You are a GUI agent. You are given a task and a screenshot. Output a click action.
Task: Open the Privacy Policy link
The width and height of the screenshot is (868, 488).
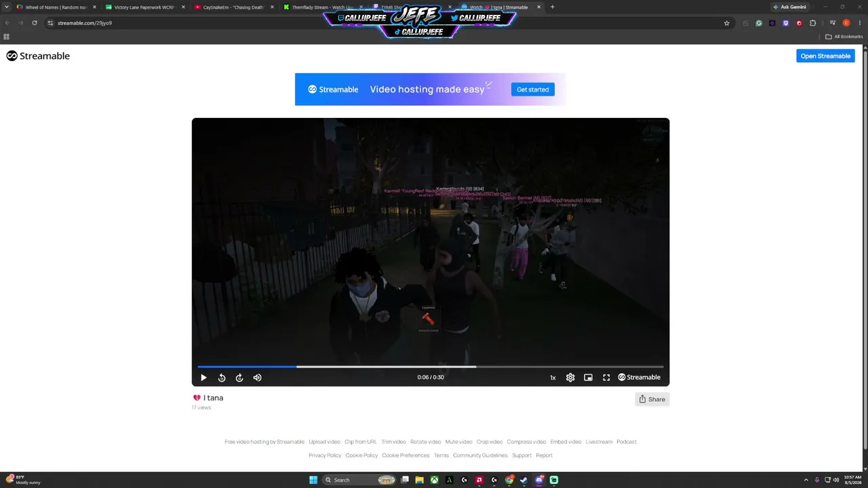pyautogui.click(x=325, y=455)
